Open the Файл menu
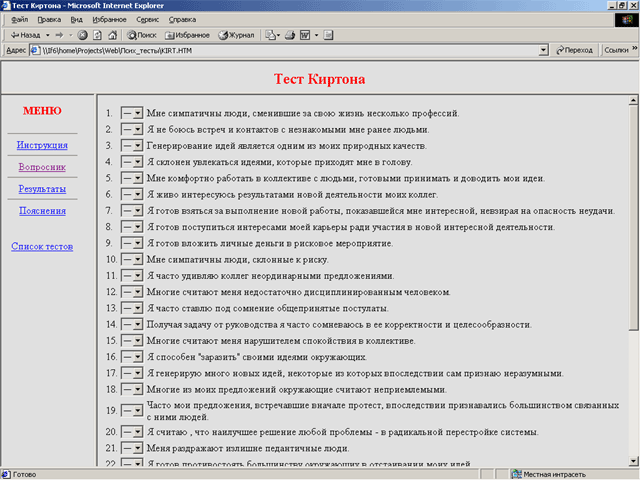This screenshot has height=480, width=640. (19, 20)
